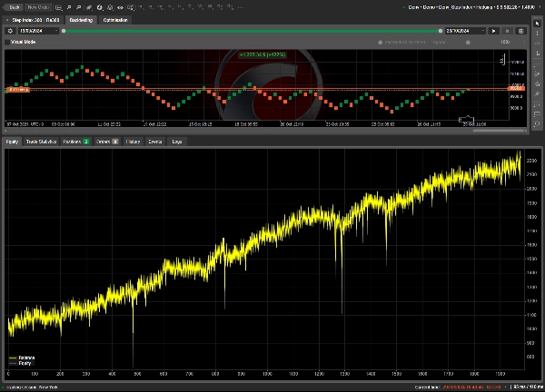Open the backtest start date dropdown
The width and height of the screenshot is (545, 392).
click(x=38, y=31)
